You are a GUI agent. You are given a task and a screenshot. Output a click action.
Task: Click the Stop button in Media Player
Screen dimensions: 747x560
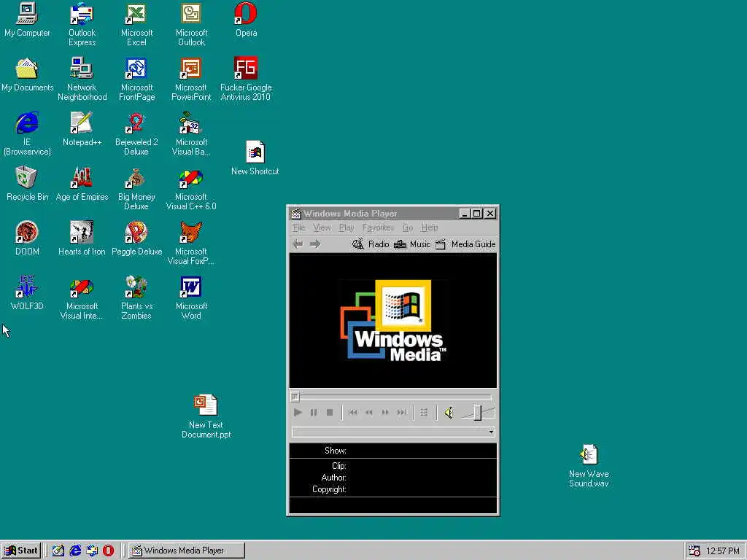click(x=330, y=413)
